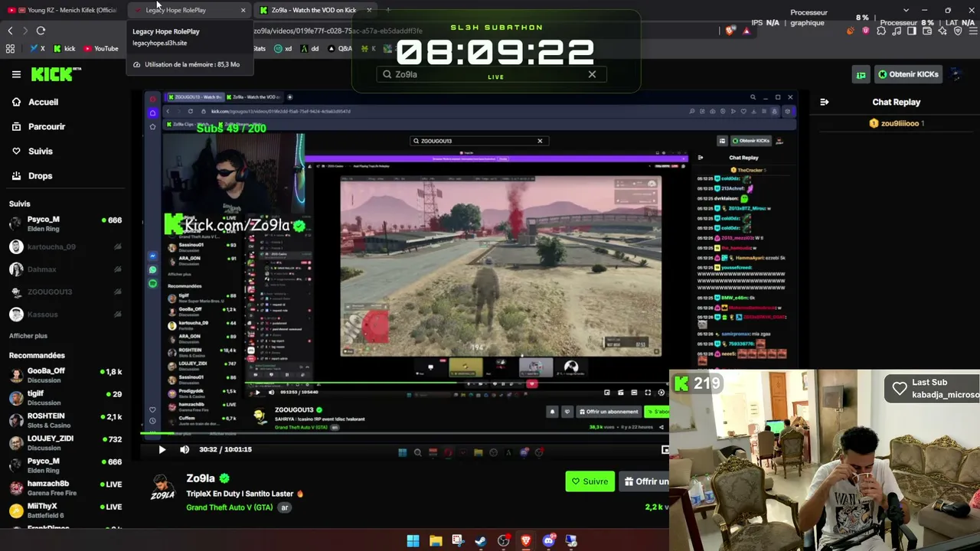Viewport: 980px width, 551px height.
Task: Open Steam from the taskbar
Action: (481, 541)
